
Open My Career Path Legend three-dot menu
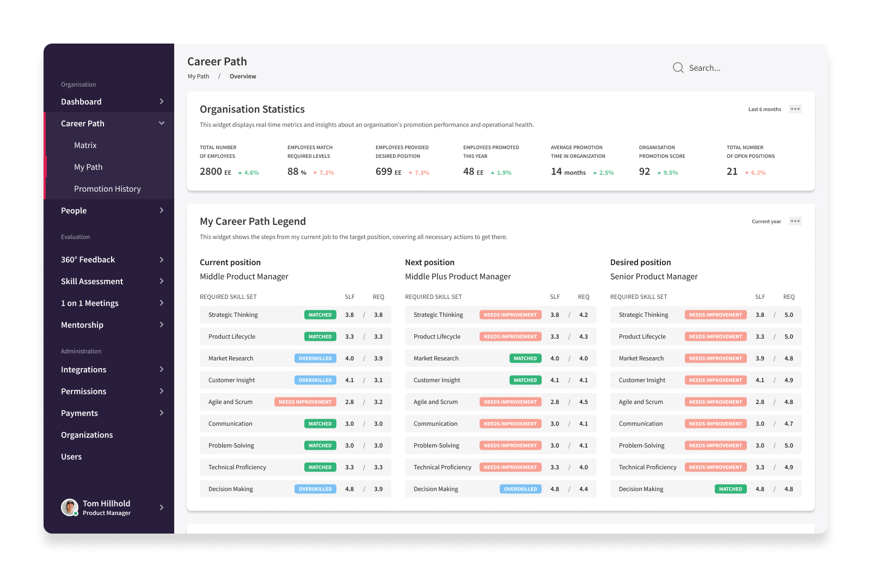[795, 221]
